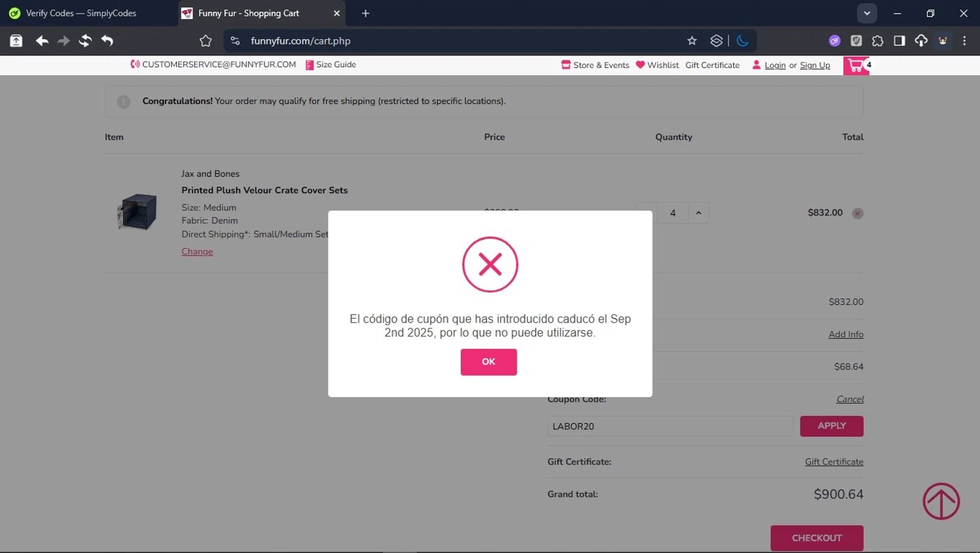Image resolution: width=980 pixels, height=553 pixels.
Task: Cancel the coupon code entry
Action: [x=850, y=399]
